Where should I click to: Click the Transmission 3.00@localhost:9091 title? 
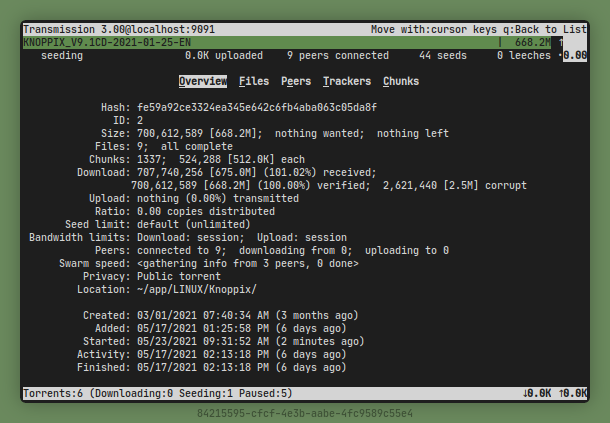pyautogui.click(x=118, y=30)
